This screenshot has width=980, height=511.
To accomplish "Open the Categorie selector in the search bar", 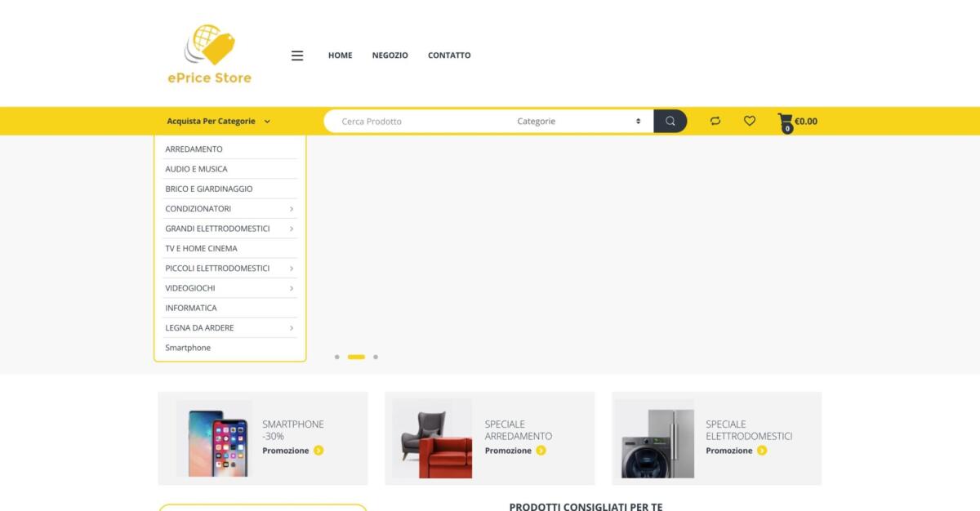I will click(577, 120).
